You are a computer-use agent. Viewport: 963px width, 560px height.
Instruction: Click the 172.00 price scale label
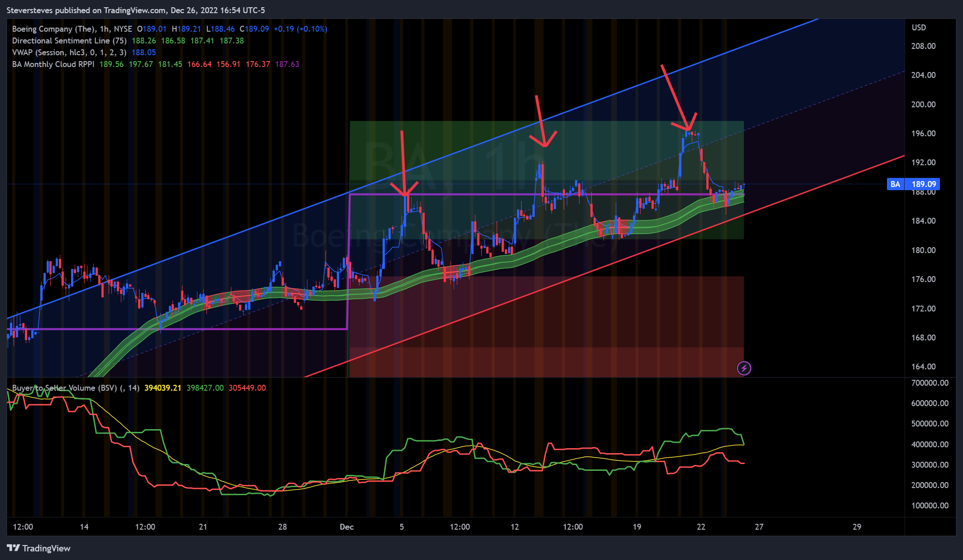coord(923,309)
